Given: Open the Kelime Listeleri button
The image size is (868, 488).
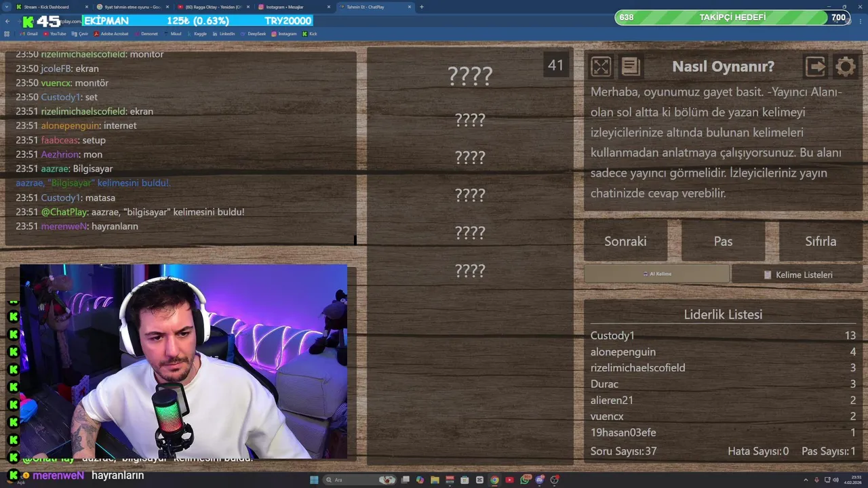Looking at the screenshot, I should click(797, 274).
